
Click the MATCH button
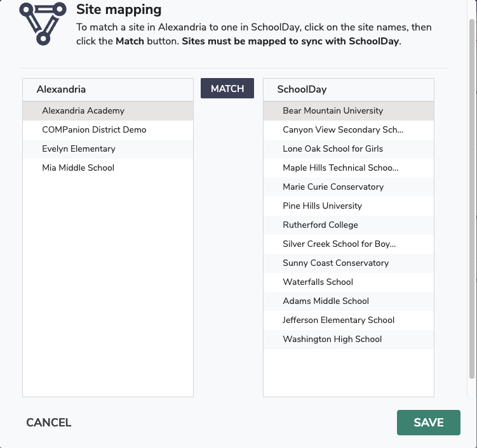[227, 88]
